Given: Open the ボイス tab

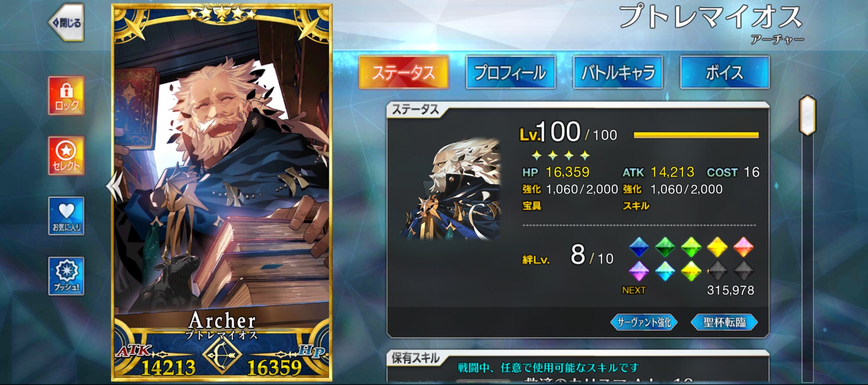Looking at the screenshot, I should (x=725, y=72).
